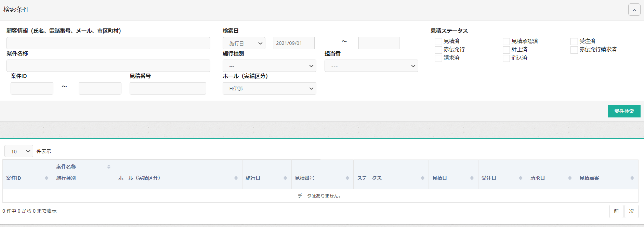Click sort icon on ステータス column
This screenshot has height=227, width=644.
423,178
